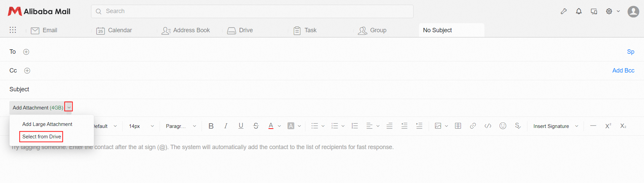Click the Add Attachment (4GB) button

tap(38, 107)
